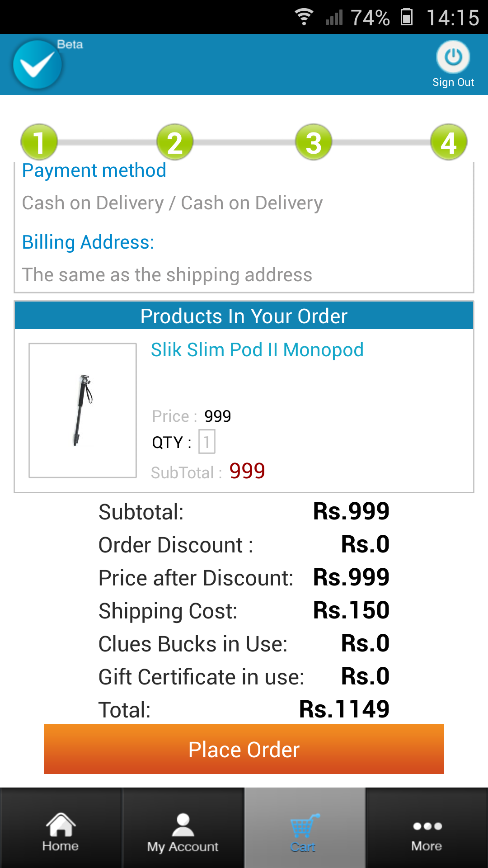Tap the battery icon in status bar
Image resolution: width=488 pixels, height=868 pixels.
[407, 17]
